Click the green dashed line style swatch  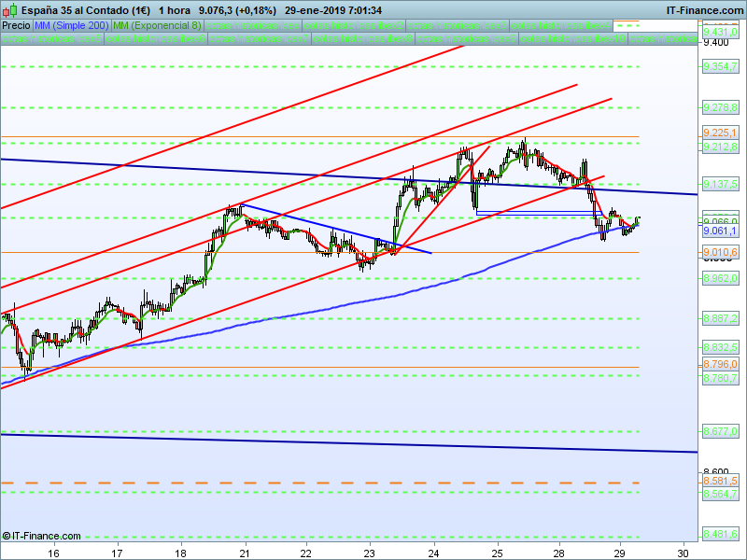pyautogui.click(x=627, y=26)
